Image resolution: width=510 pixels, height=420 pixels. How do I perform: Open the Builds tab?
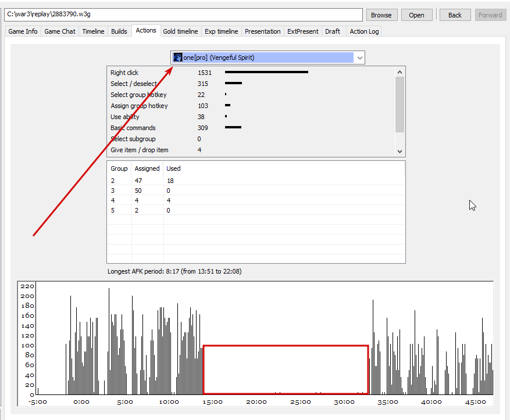pyautogui.click(x=119, y=31)
